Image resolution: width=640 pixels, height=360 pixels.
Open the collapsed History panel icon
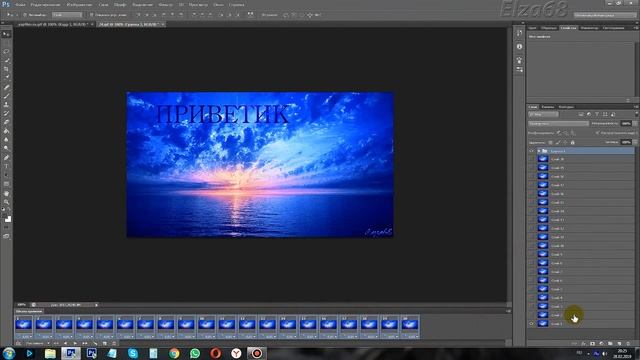click(519, 33)
